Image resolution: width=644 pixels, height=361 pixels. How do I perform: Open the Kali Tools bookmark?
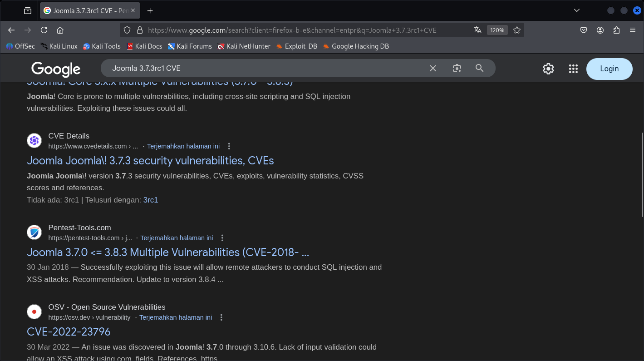click(102, 46)
